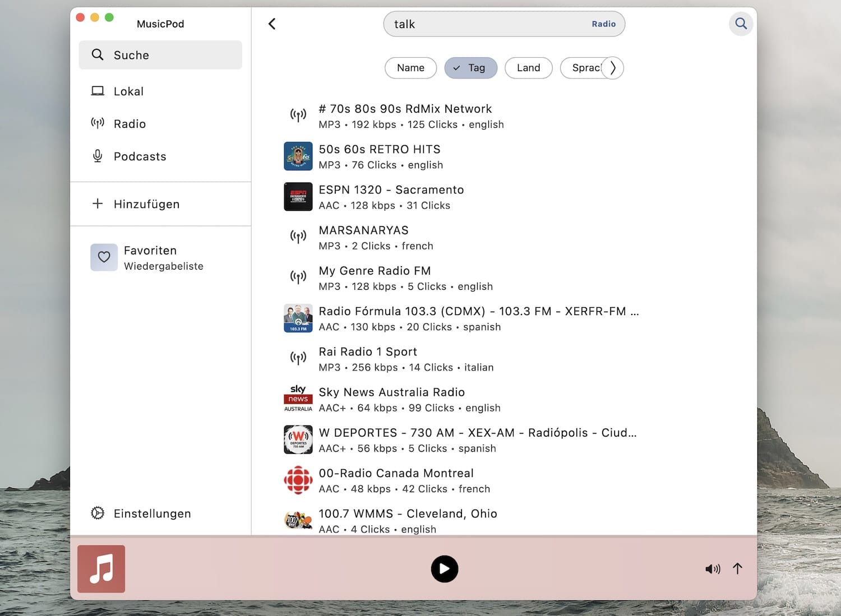The width and height of the screenshot is (841, 616).
Task: Open the Podcasts section
Action: [160, 156]
